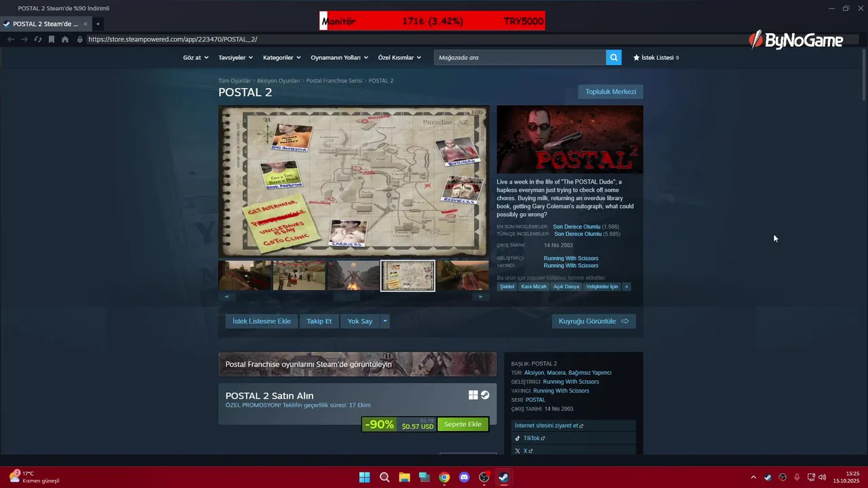Viewport: 868px width, 488px height.
Task: Click the Yetişkinler İçin tag
Action: tap(602, 287)
